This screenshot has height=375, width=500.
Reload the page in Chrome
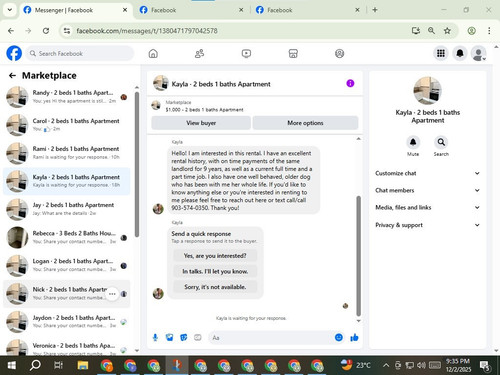coord(46,31)
